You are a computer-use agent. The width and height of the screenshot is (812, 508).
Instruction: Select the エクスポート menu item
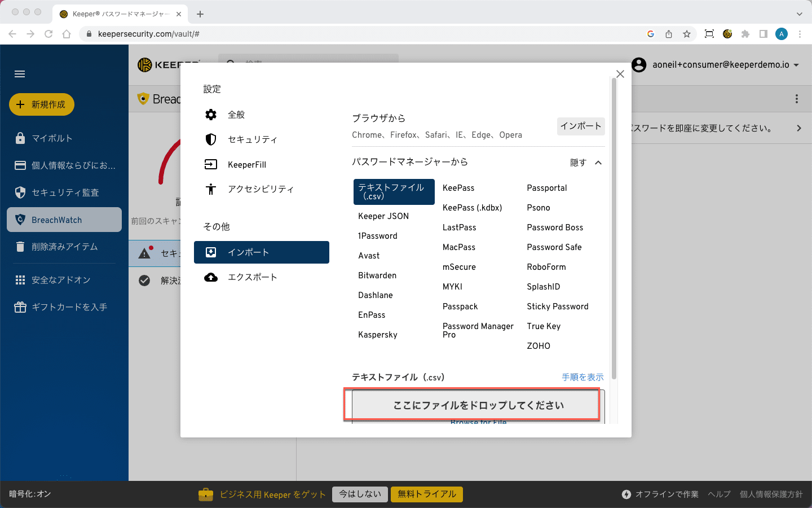point(252,277)
